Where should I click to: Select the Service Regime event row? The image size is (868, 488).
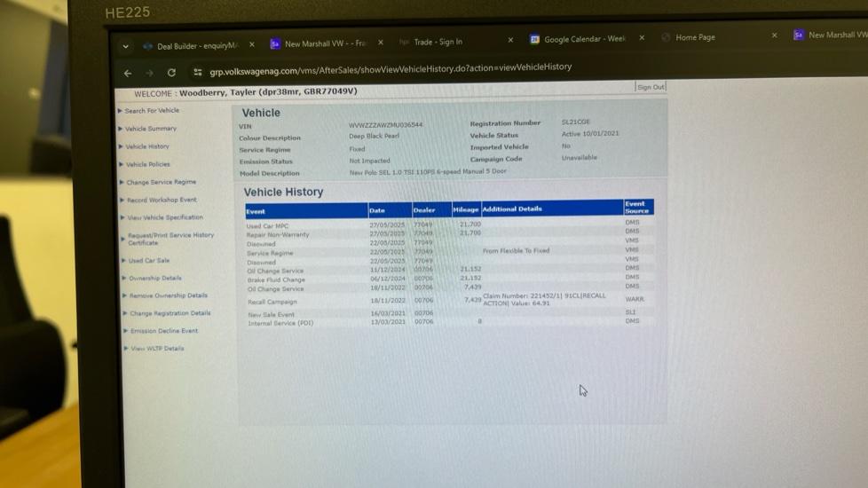click(449, 252)
